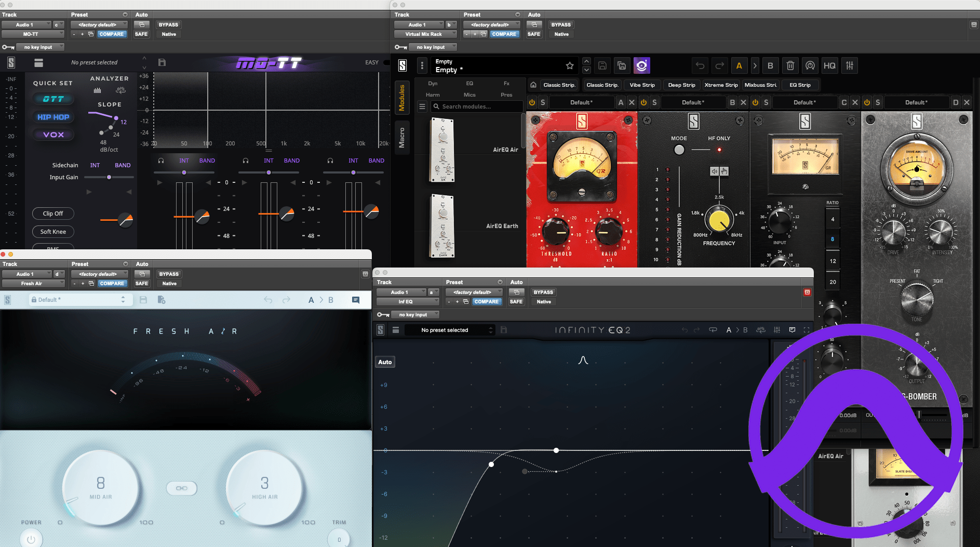Select the Vibe Strip preset tab

pyautogui.click(x=642, y=85)
